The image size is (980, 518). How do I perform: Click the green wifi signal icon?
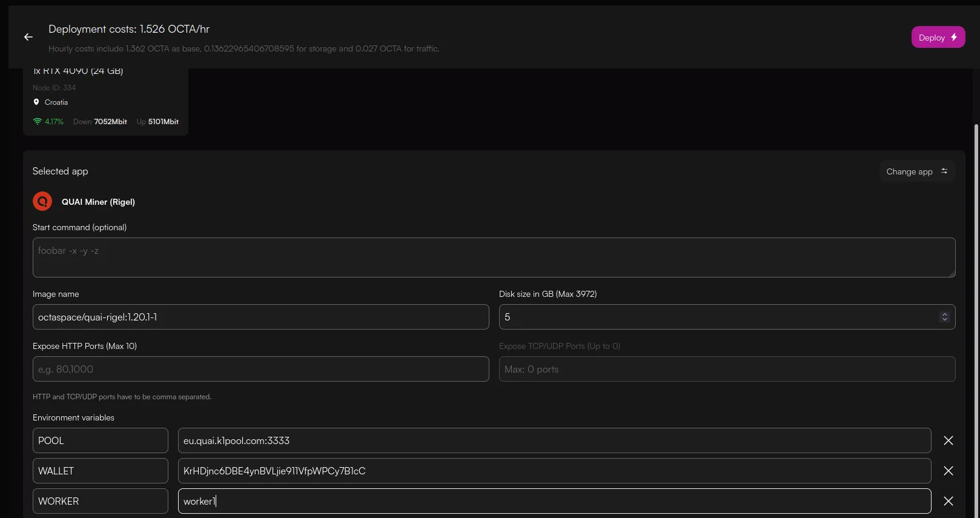tap(38, 121)
